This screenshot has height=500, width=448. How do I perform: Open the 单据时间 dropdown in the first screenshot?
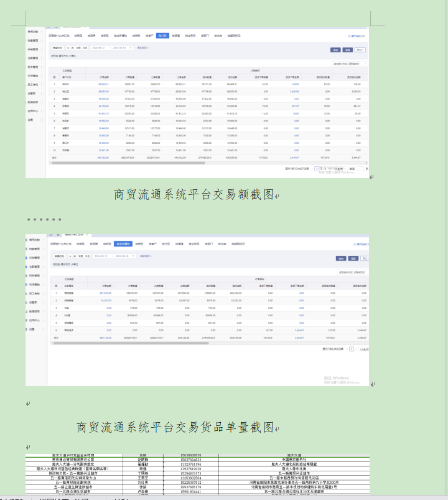(58, 48)
